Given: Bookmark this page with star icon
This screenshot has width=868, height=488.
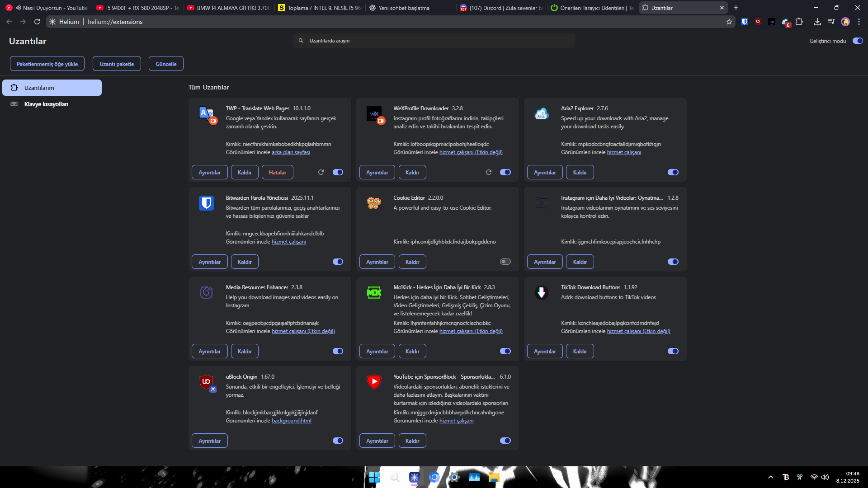Looking at the screenshot, I should (x=729, y=22).
